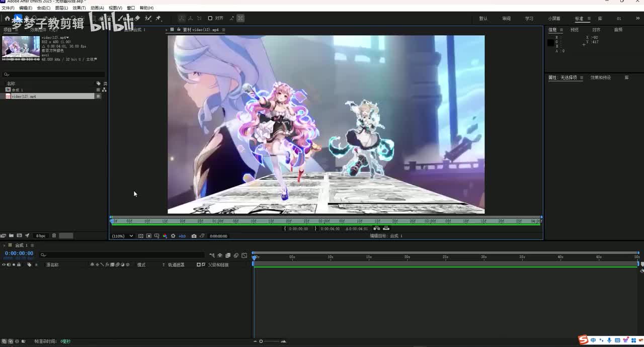
Task: Adjust the +0.0 exposure value
Action: coord(182,236)
